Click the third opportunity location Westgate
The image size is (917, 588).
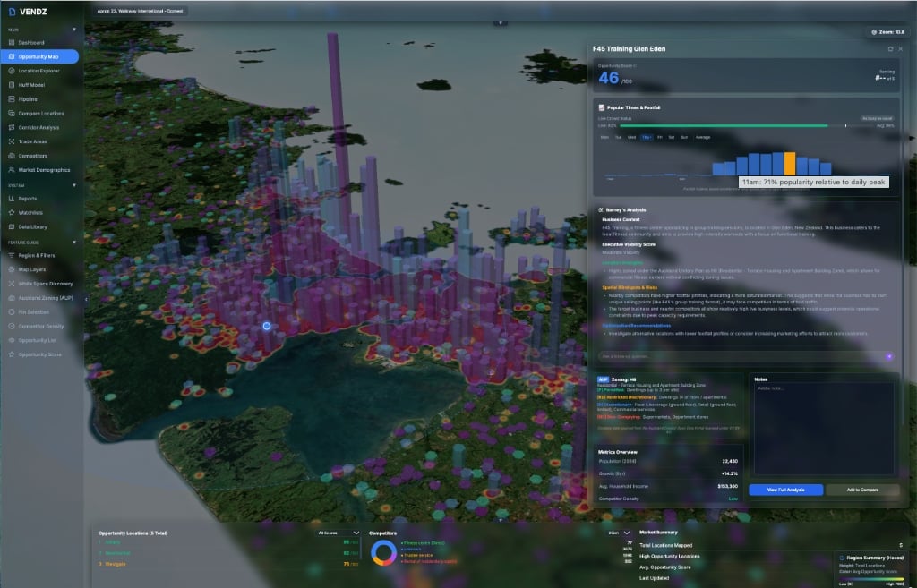coord(116,564)
